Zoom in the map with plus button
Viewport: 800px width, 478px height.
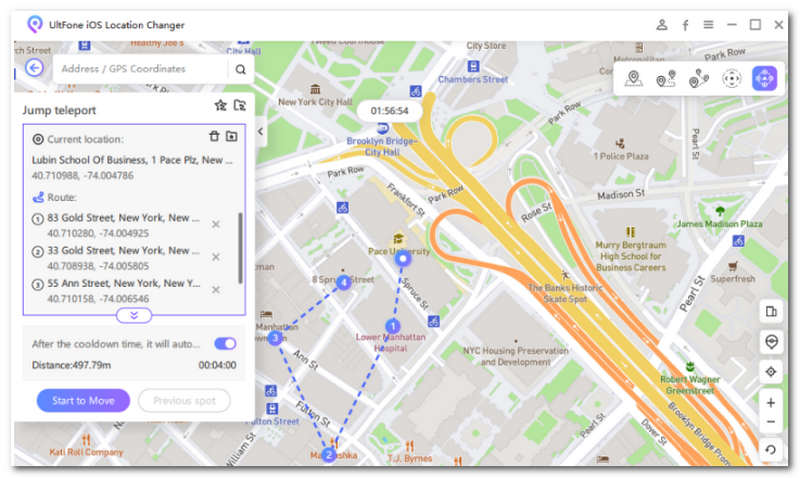click(770, 403)
